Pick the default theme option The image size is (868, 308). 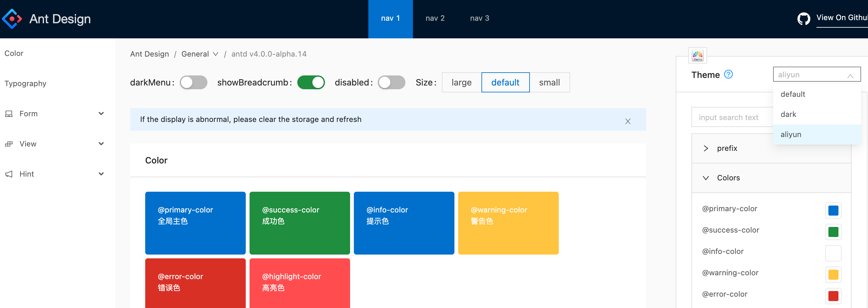pos(817,94)
